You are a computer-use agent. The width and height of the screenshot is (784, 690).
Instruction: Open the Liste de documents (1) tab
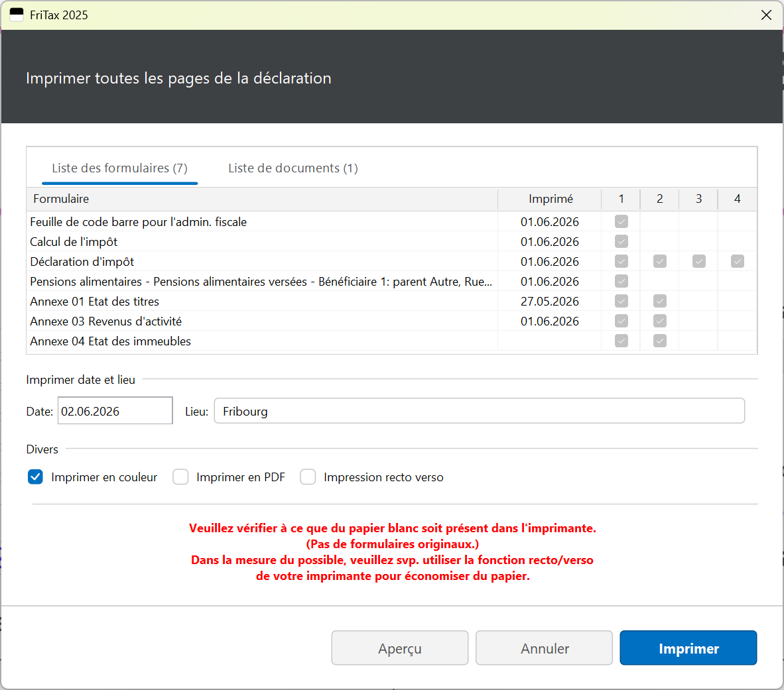point(293,168)
